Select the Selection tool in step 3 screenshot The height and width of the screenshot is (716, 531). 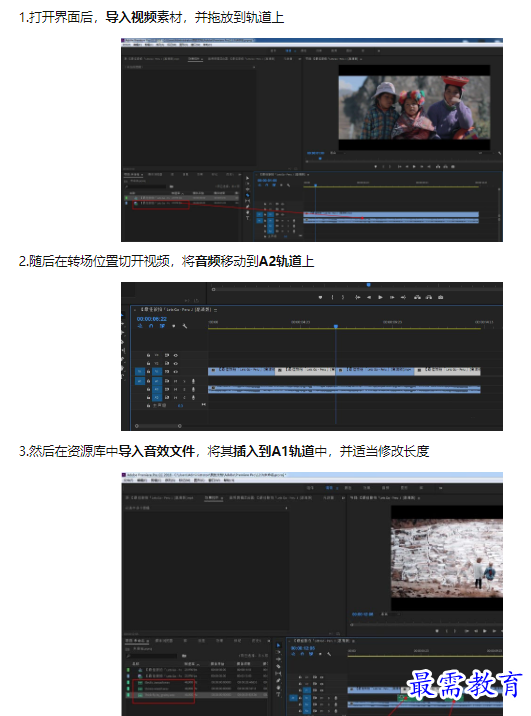pos(279,645)
